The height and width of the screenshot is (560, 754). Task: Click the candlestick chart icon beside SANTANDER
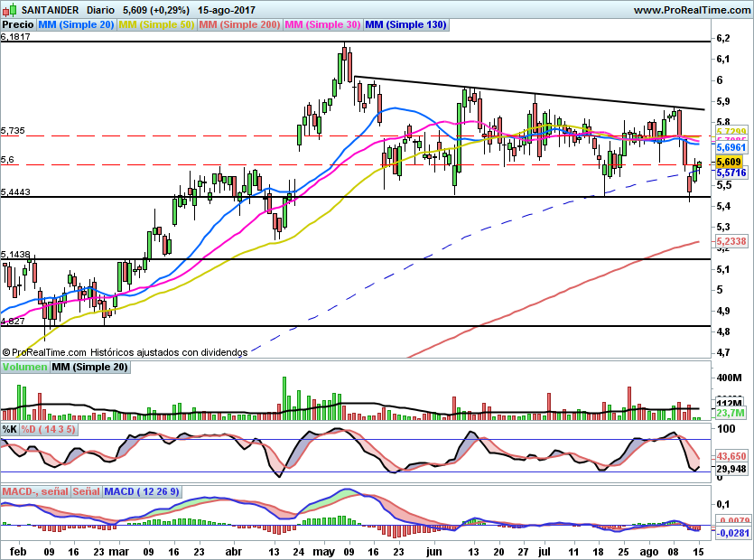[10, 10]
